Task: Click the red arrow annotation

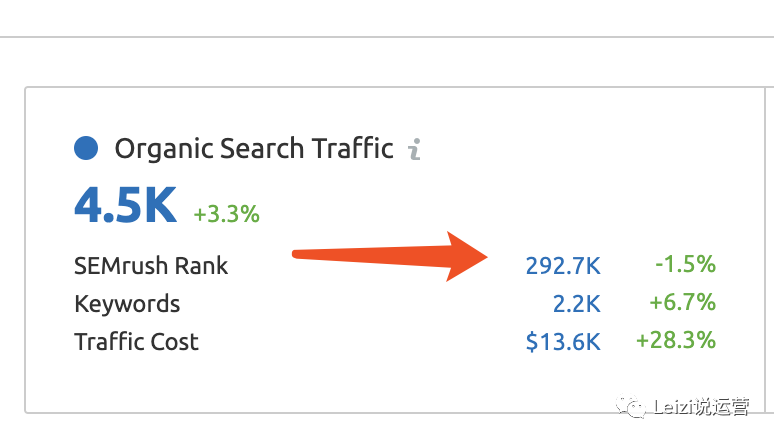Action: tap(390, 256)
